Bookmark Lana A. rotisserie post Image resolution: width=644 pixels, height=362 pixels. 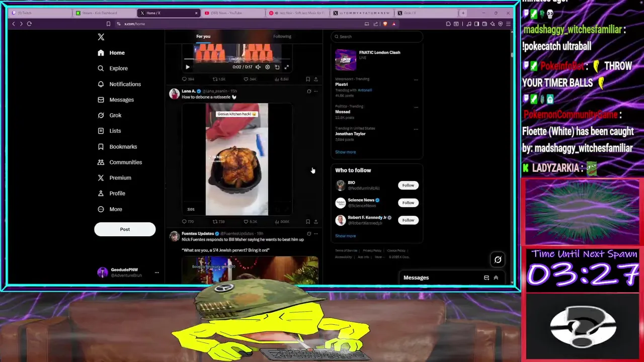(x=308, y=221)
